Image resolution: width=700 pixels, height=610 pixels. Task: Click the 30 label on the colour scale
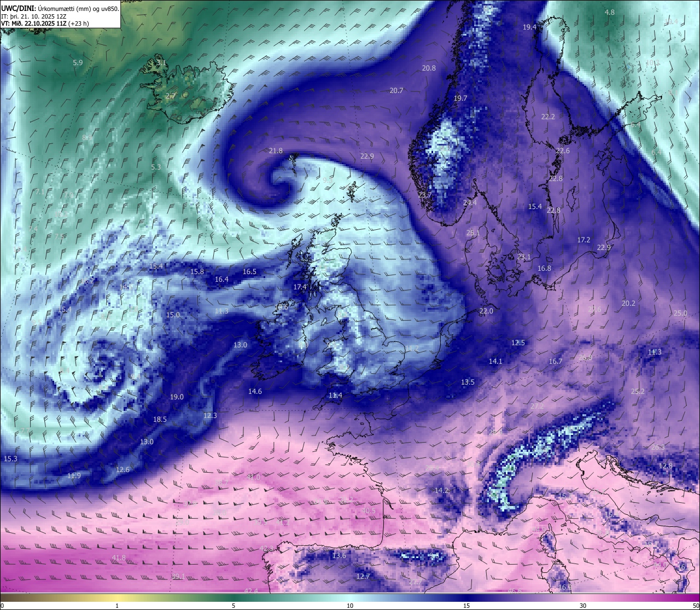[583, 606]
